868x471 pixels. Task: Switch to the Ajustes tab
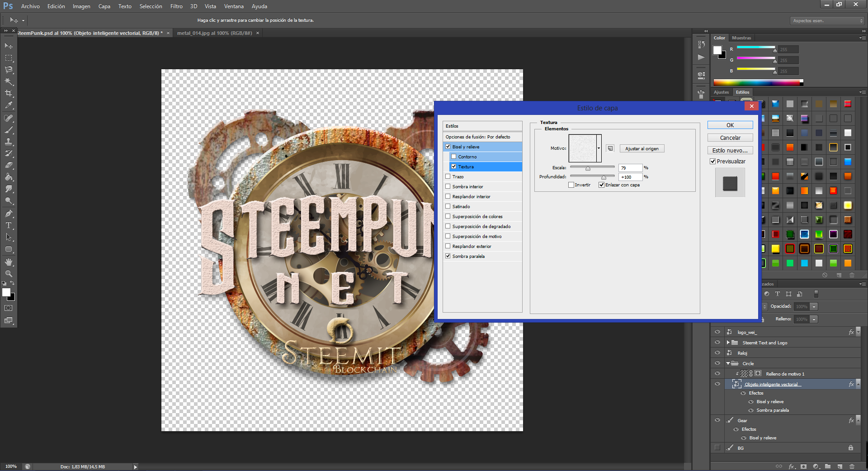pyautogui.click(x=722, y=92)
